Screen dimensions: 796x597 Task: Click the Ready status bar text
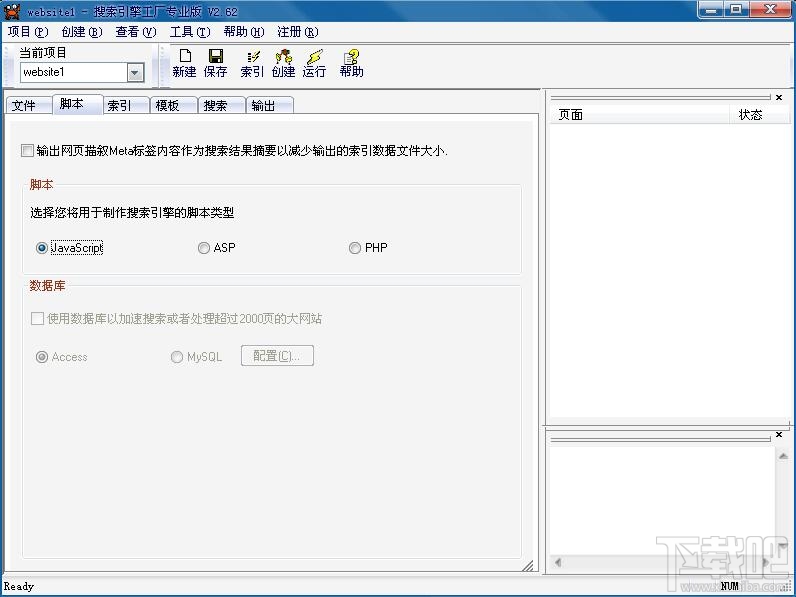point(19,586)
